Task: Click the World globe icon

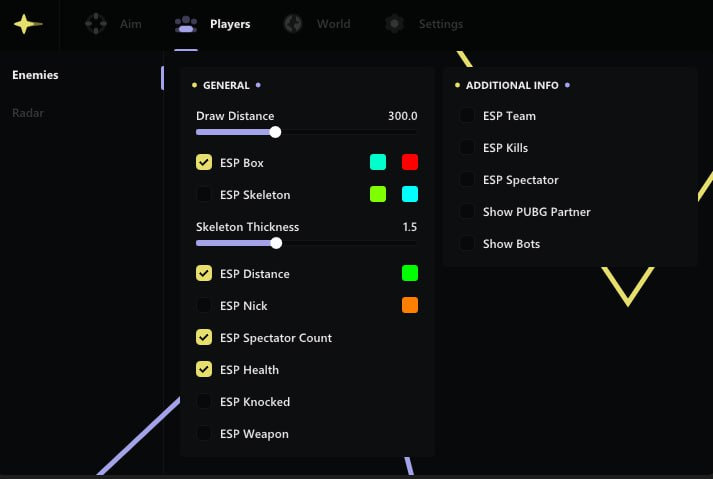Action: [x=293, y=24]
